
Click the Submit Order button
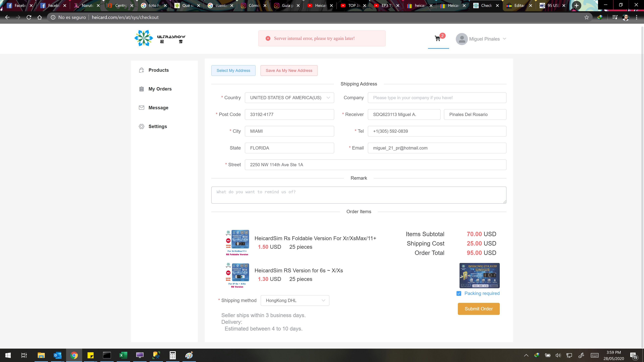coord(478,309)
